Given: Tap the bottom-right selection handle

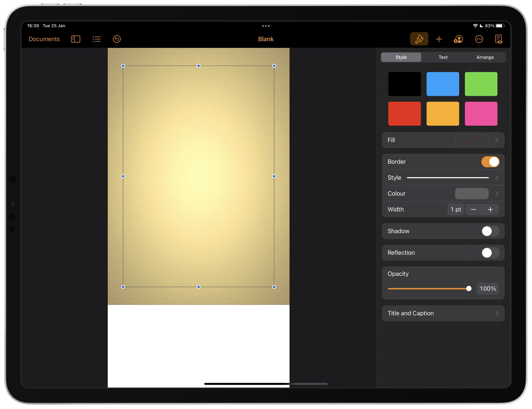Looking at the screenshot, I should tap(274, 287).
